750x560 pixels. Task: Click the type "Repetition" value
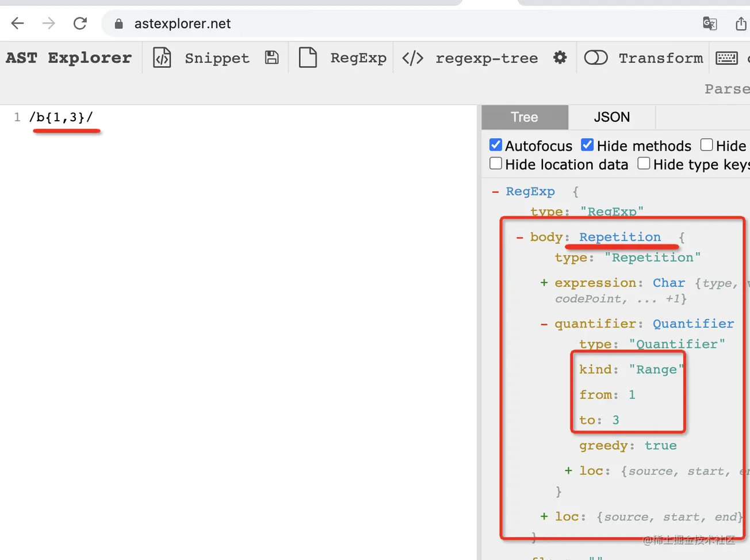click(x=653, y=258)
